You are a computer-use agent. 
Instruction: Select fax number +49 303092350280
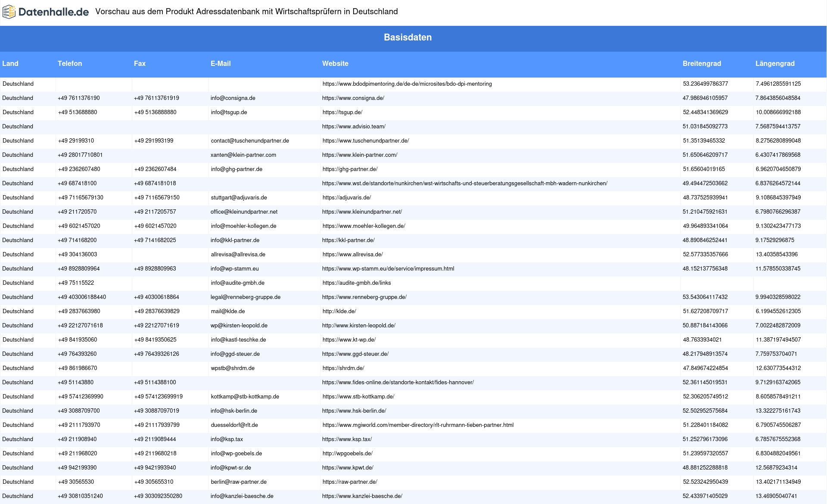pyautogui.click(x=158, y=496)
